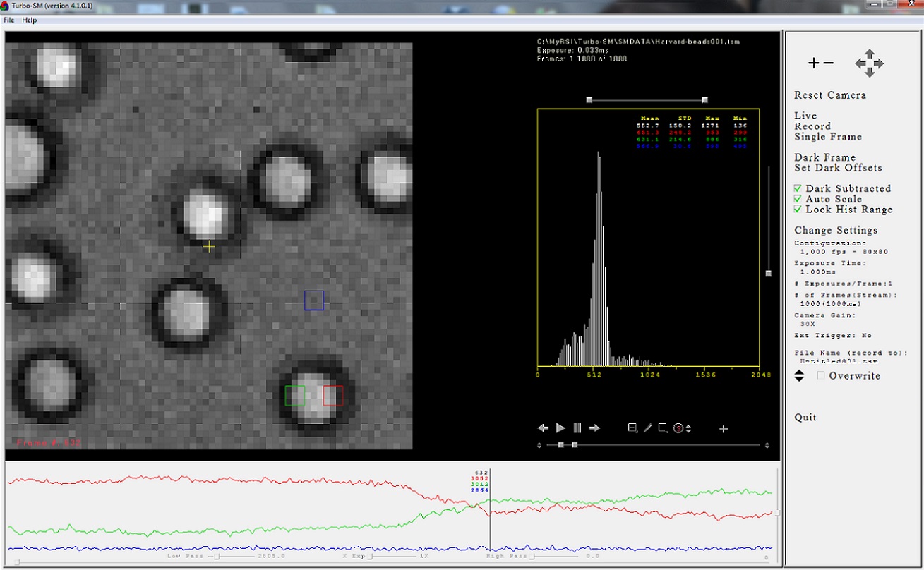Click the plus zoom-in icon

point(813,63)
